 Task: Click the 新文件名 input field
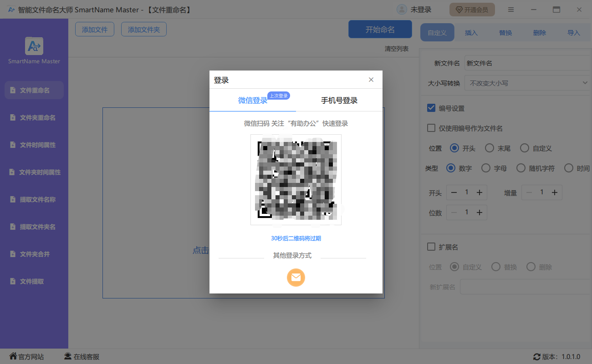(526, 64)
